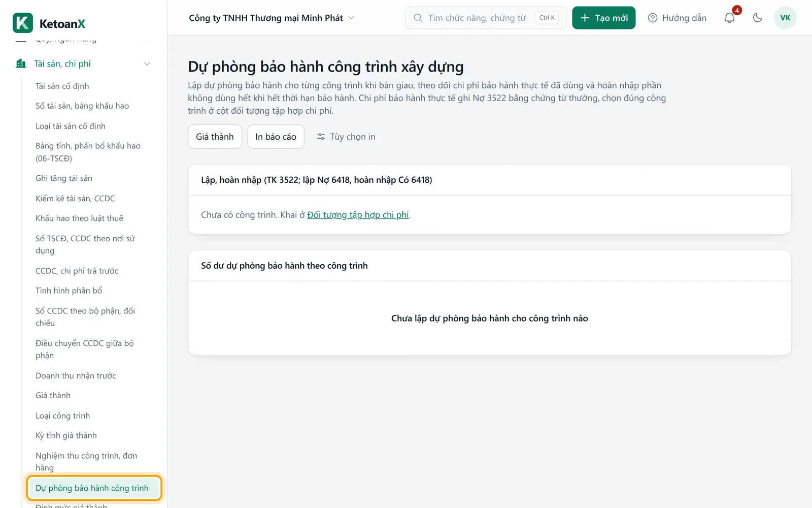Open Bảng tính, phân bổ khấu hao (06-TSCĐ)
The width and height of the screenshot is (812, 508).
point(88,152)
